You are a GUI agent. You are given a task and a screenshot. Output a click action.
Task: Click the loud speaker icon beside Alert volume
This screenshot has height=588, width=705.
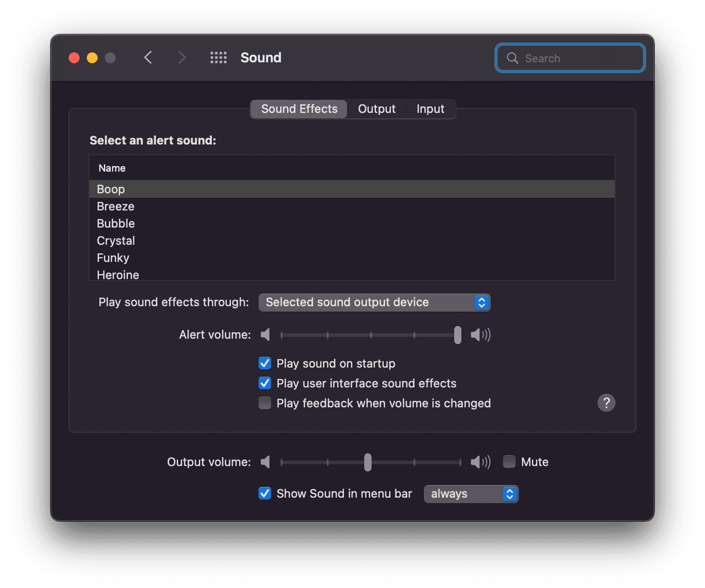click(x=480, y=335)
